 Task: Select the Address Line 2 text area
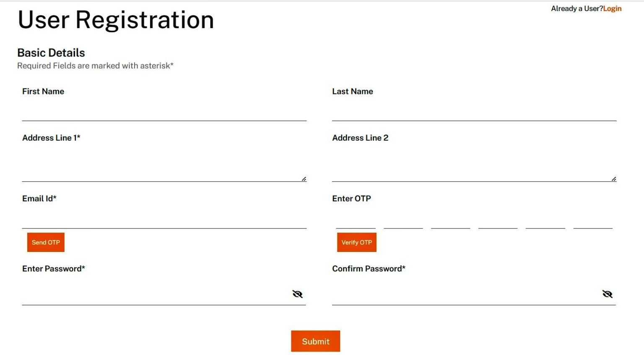474,163
